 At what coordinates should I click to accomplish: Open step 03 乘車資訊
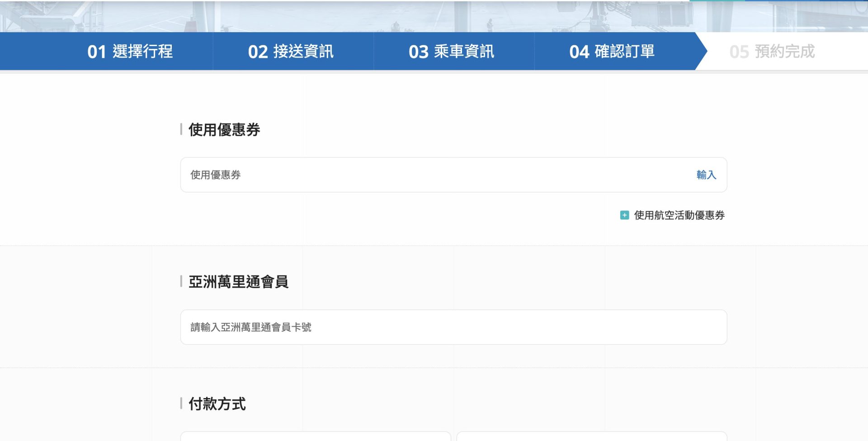pos(451,52)
